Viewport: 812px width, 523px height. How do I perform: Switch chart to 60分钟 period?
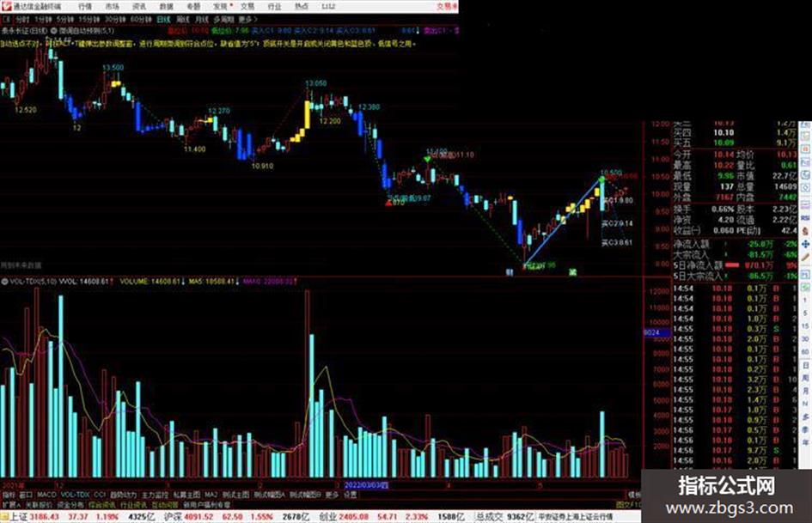(x=141, y=19)
